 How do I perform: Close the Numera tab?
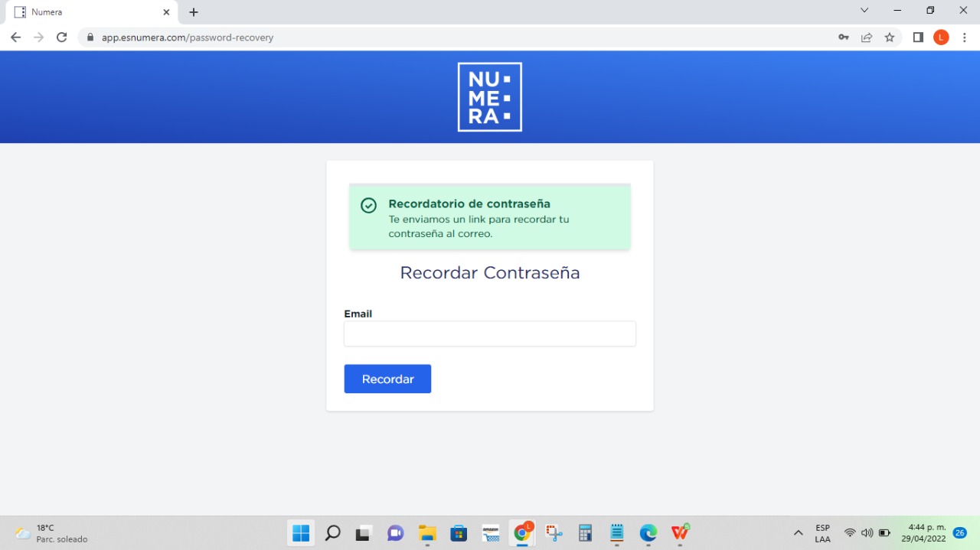pyautogui.click(x=166, y=12)
